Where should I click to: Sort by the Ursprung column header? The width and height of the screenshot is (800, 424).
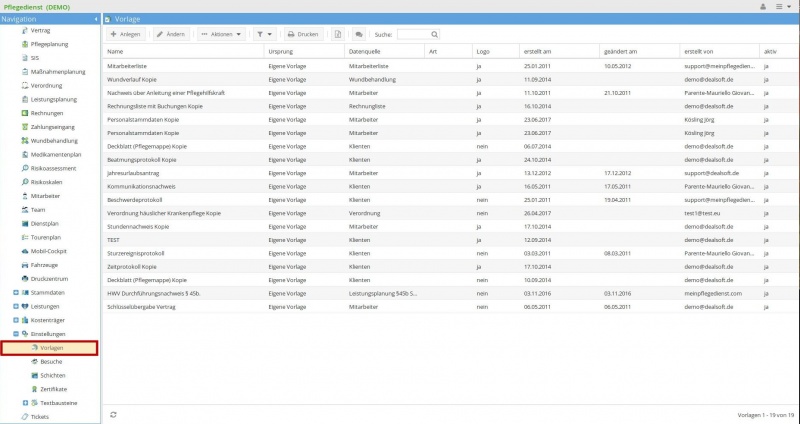[x=305, y=52]
